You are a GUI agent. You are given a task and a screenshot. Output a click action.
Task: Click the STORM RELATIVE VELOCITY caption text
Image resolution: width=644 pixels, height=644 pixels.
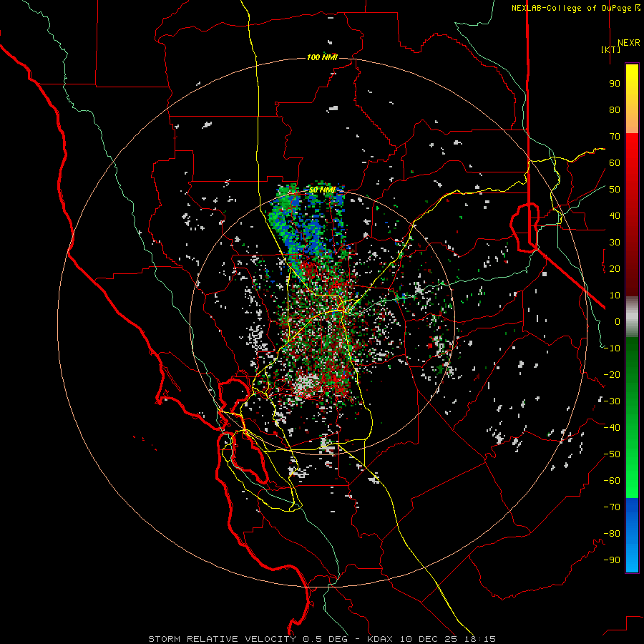coord(222,639)
